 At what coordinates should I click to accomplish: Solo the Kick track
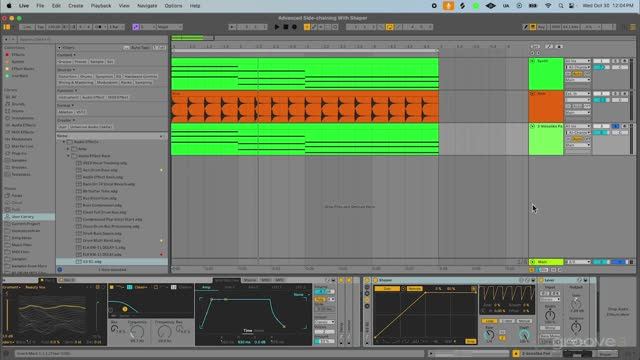pyautogui.click(x=616, y=93)
